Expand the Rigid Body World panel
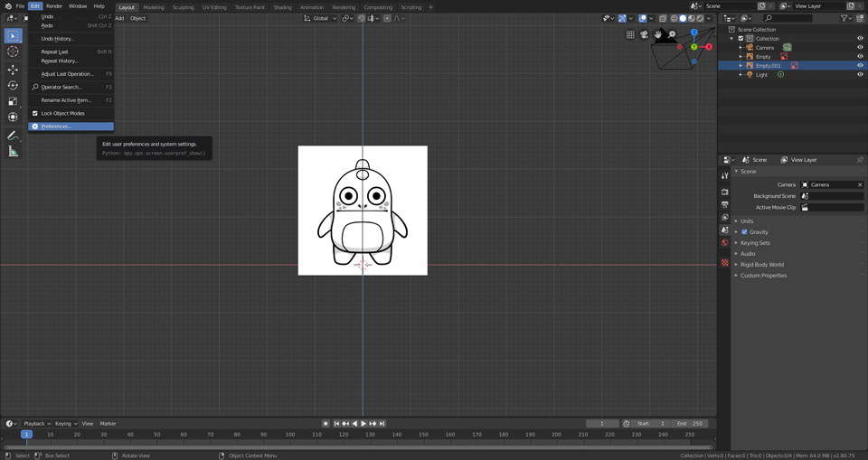The height and width of the screenshot is (460, 868). [761, 265]
